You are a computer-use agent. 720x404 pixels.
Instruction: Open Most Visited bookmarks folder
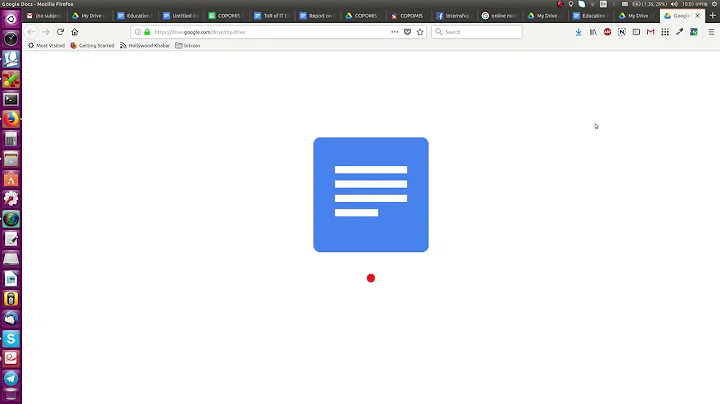click(46, 45)
